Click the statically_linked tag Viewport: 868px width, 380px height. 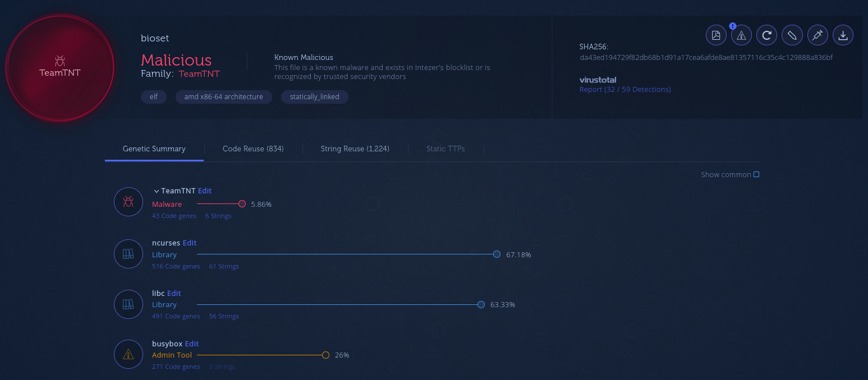(x=315, y=97)
